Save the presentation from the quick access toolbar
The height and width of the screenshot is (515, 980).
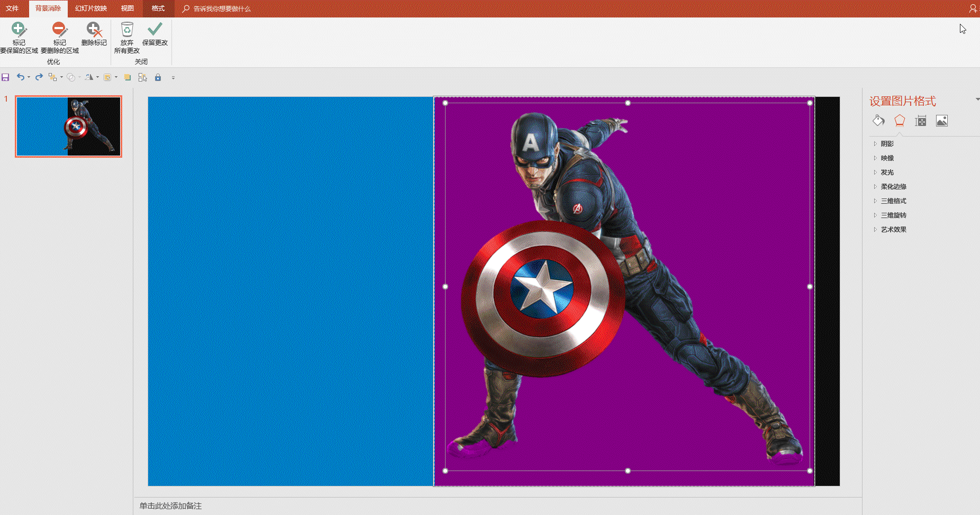(x=5, y=77)
